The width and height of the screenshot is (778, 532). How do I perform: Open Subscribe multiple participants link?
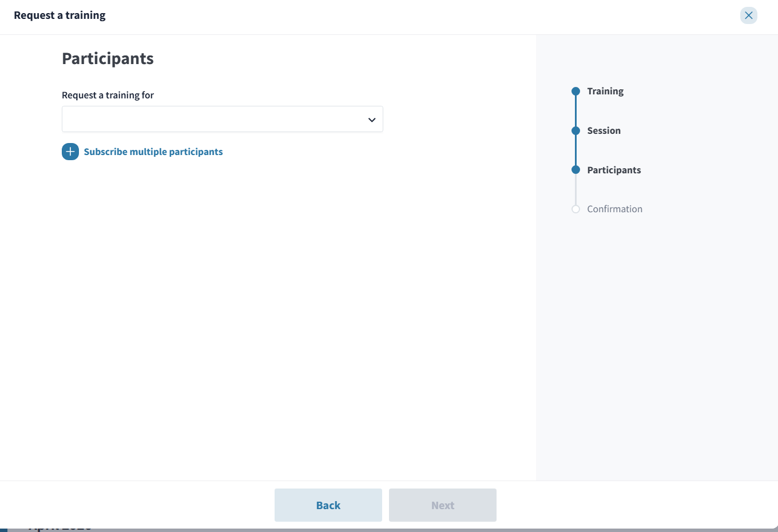tap(153, 152)
